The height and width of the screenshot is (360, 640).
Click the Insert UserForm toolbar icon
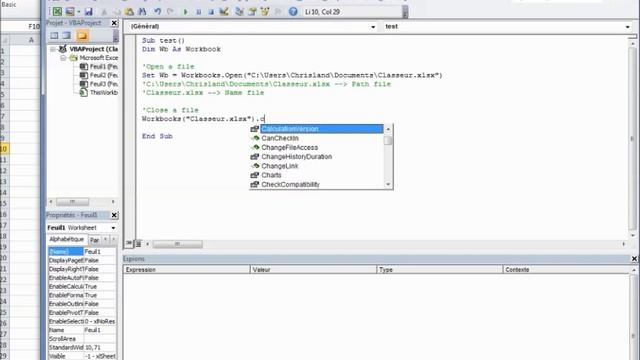pyautogui.click(x=70, y=11)
